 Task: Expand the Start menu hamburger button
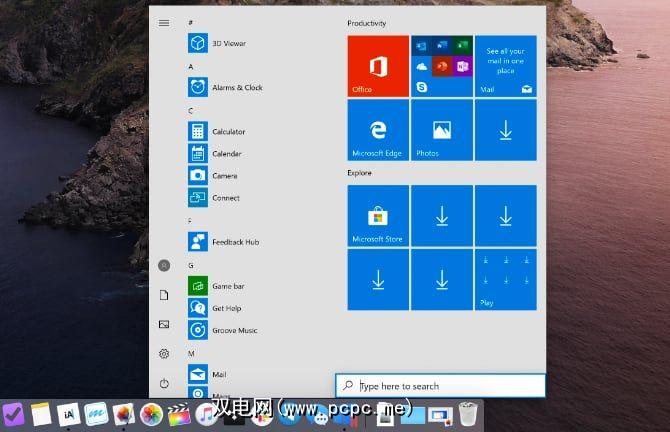[x=164, y=22]
